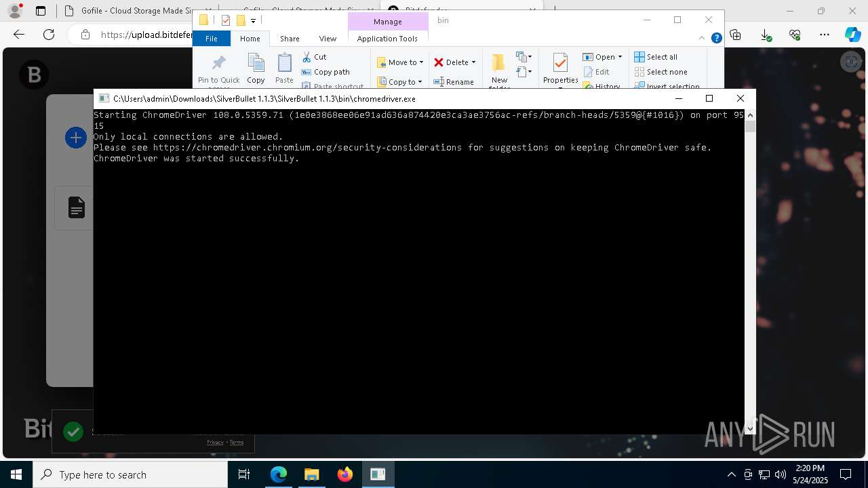Click the console vertical scrollbar thumb
Viewport: 868px width, 488px height.
point(750,127)
